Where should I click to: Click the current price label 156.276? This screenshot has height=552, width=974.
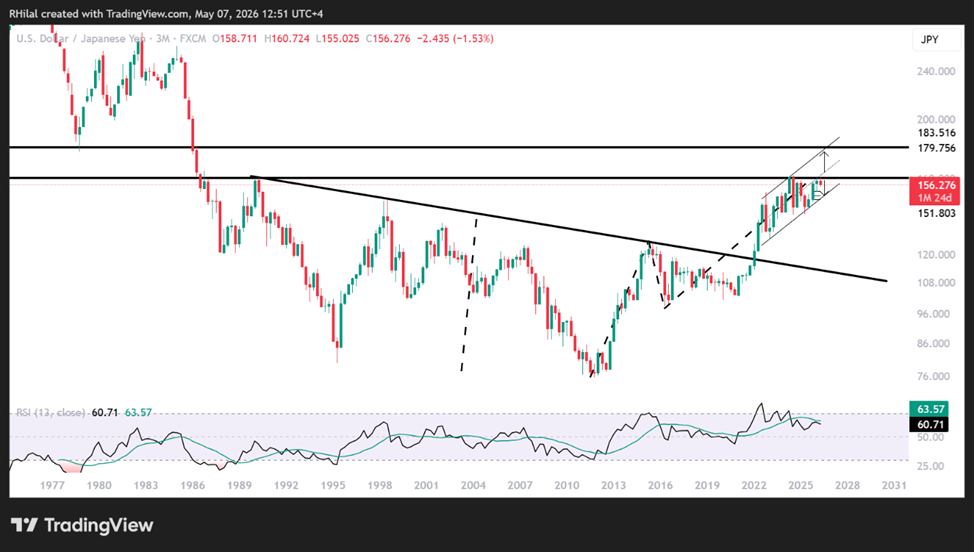click(937, 186)
